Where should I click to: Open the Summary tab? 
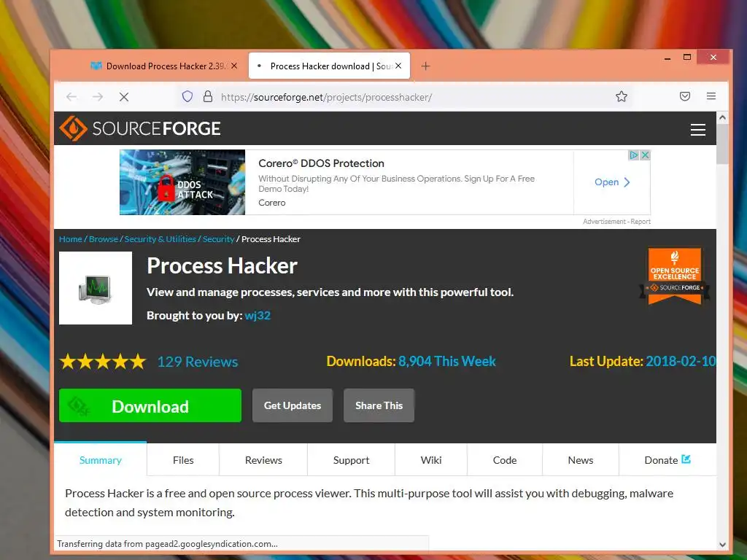[101, 460]
